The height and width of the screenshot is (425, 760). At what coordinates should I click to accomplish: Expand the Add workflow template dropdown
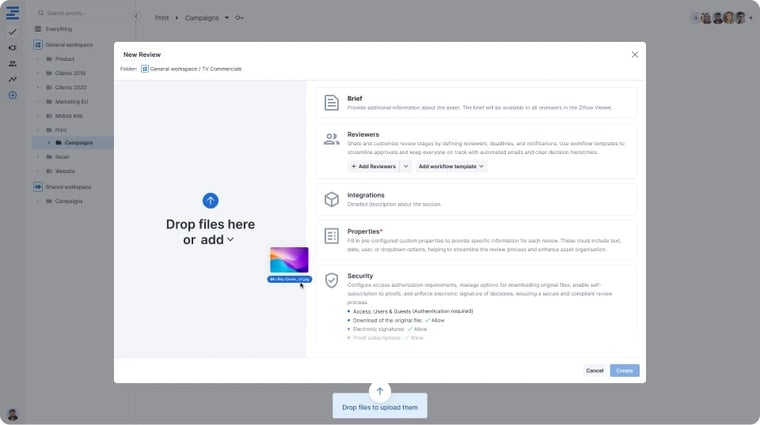tap(451, 166)
